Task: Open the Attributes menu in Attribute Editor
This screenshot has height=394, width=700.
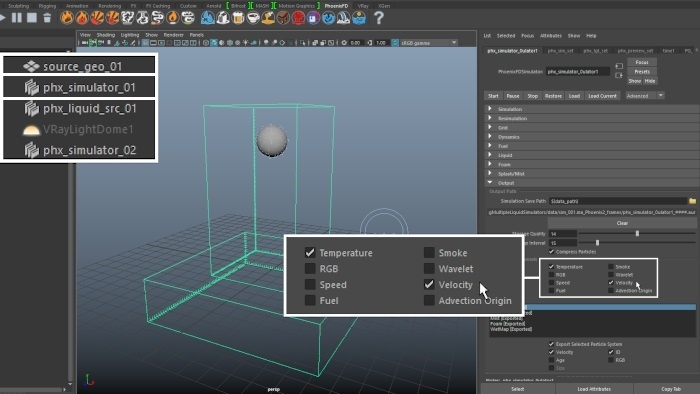Action: coord(551,36)
